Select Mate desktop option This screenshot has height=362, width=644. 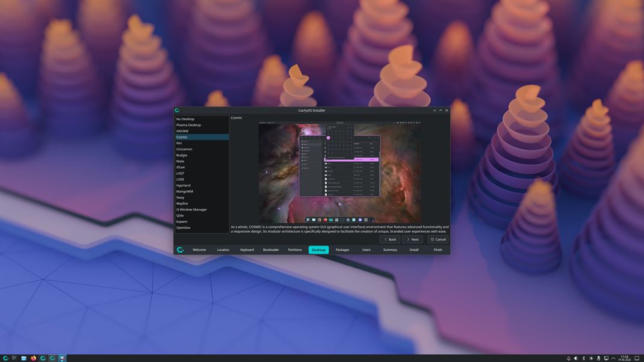[202, 161]
